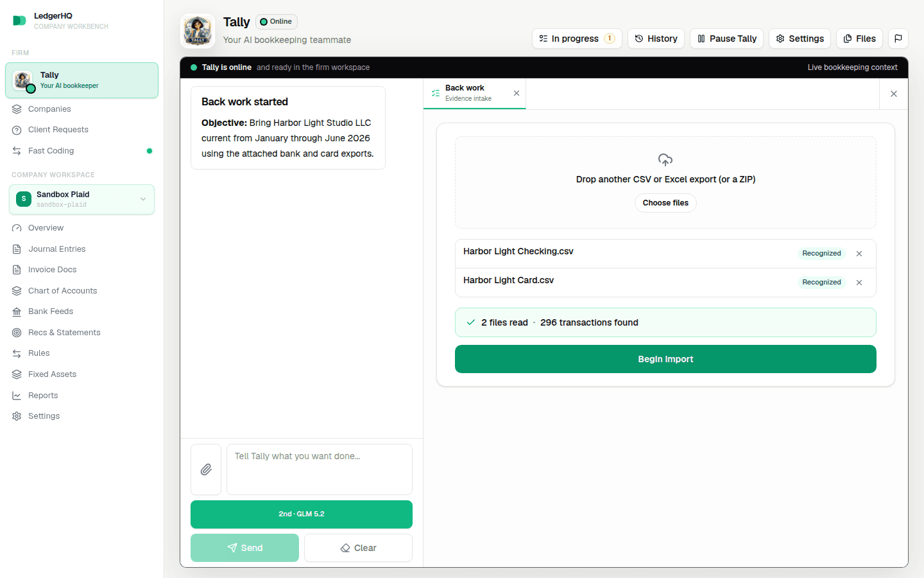Open Client Requests page

(x=58, y=130)
